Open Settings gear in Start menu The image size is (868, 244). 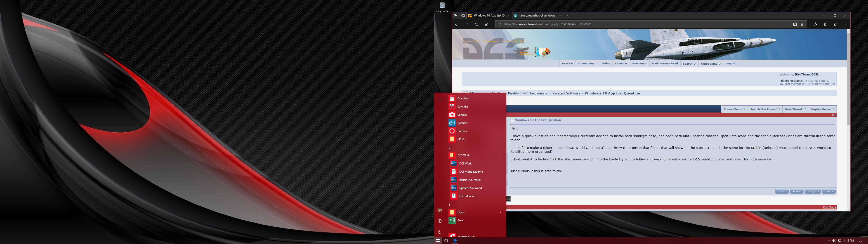point(439,221)
